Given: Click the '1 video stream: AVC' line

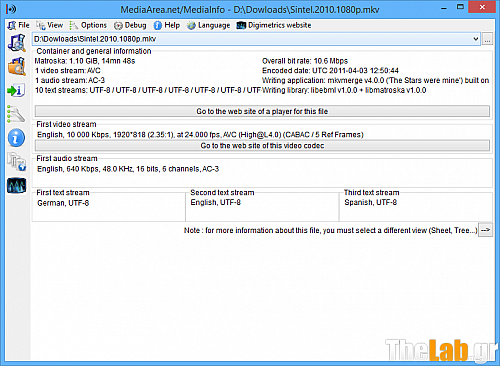Looking at the screenshot, I should pyautogui.click(x=68, y=71).
